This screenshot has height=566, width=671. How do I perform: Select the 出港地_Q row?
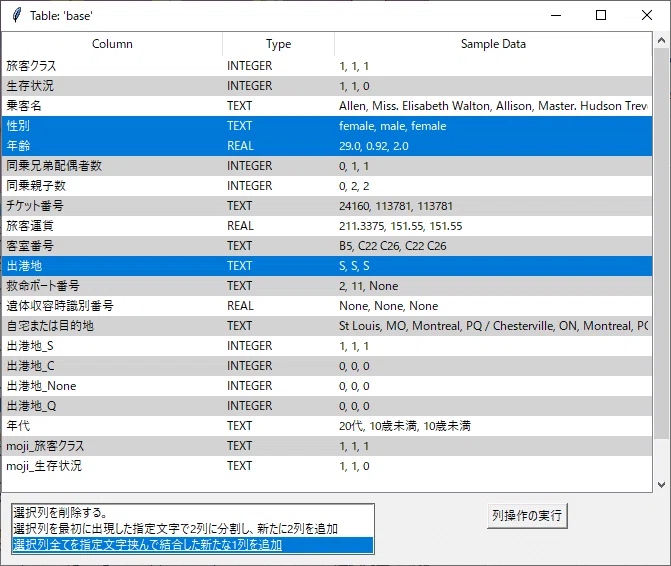(x=327, y=406)
